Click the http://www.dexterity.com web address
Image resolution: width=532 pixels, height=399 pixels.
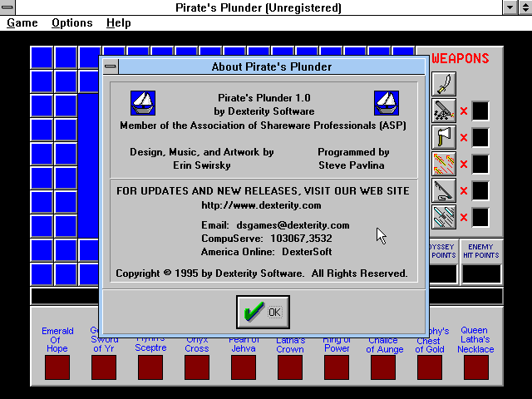click(x=261, y=205)
